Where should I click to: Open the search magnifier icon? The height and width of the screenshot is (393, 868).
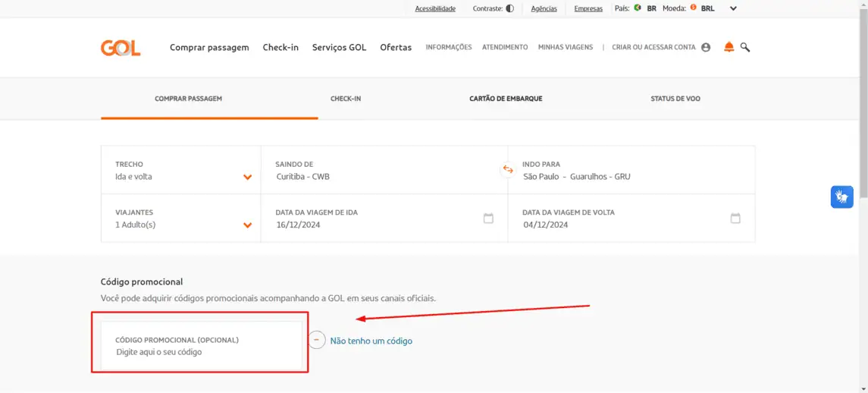tap(745, 48)
